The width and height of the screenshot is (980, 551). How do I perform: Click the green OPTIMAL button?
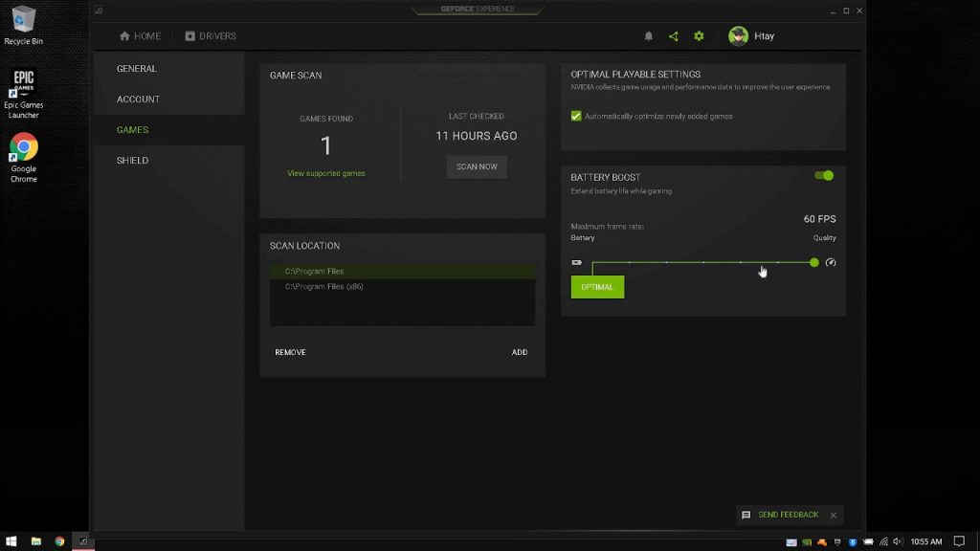click(x=597, y=287)
